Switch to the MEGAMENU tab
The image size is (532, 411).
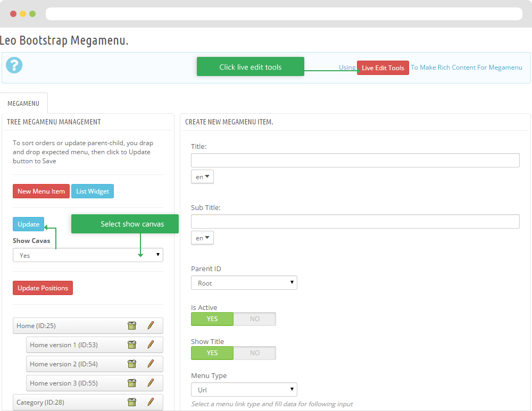(x=23, y=104)
